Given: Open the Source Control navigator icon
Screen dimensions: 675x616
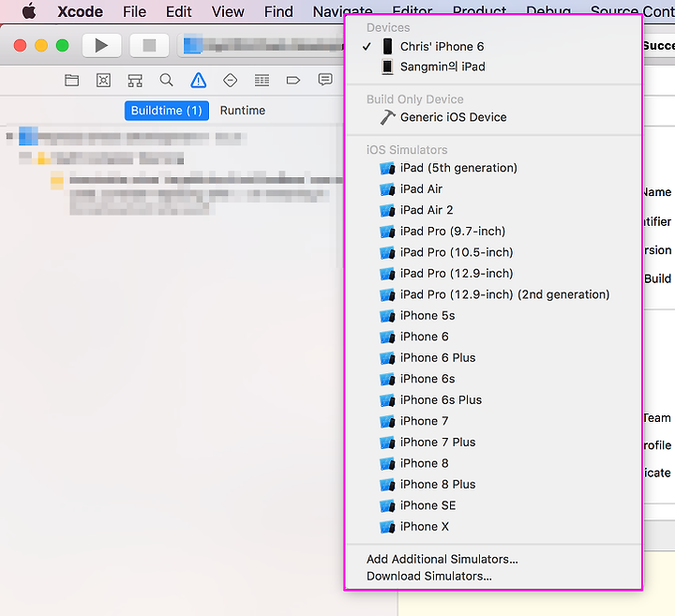Looking at the screenshot, I should pos(103,80).
